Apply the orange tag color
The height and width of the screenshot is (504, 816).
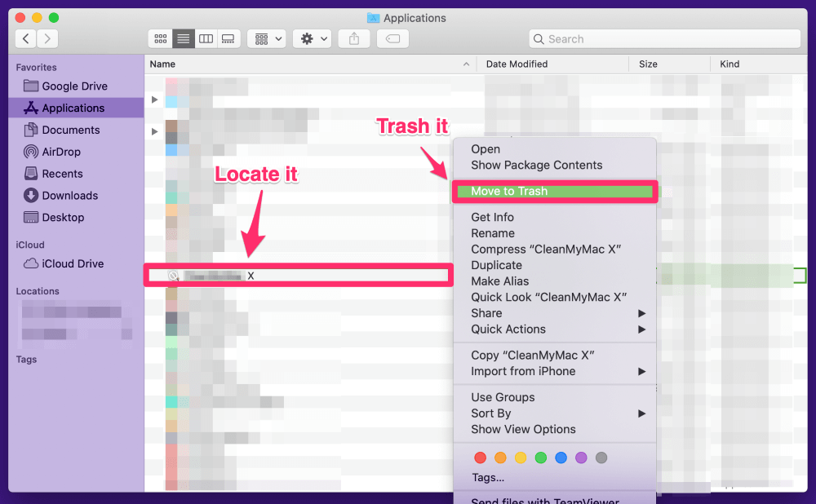tap(500, 458)
